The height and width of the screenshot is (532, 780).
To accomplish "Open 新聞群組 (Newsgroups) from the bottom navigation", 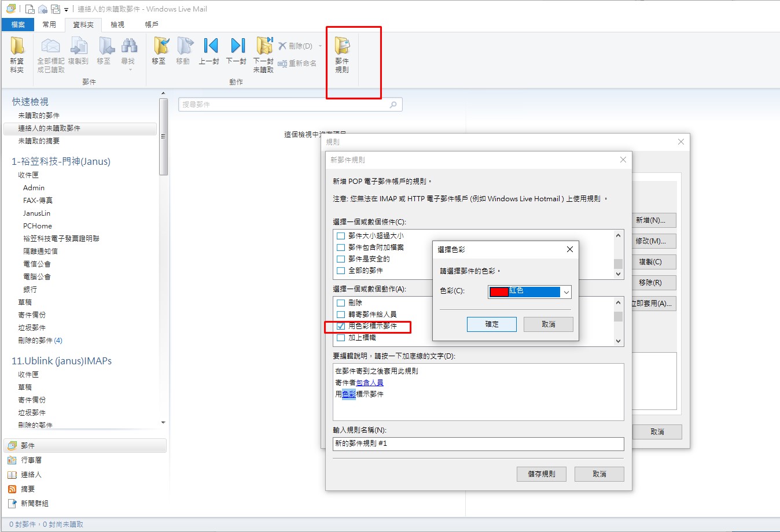I will point(35,504).
